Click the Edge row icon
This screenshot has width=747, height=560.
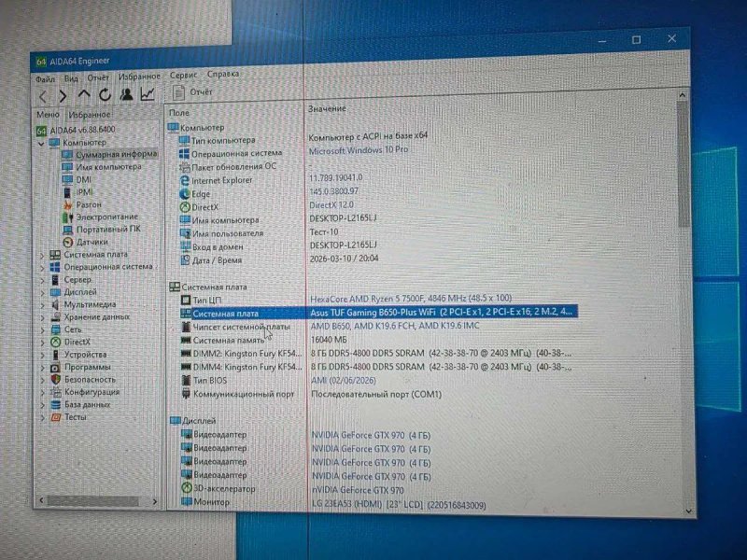[x=184, y=194]
